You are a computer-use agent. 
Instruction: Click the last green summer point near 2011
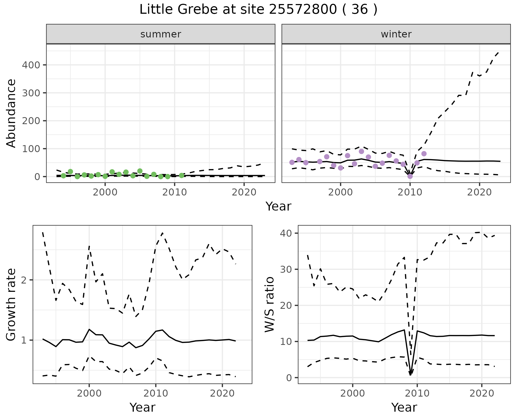coord(181,176)
